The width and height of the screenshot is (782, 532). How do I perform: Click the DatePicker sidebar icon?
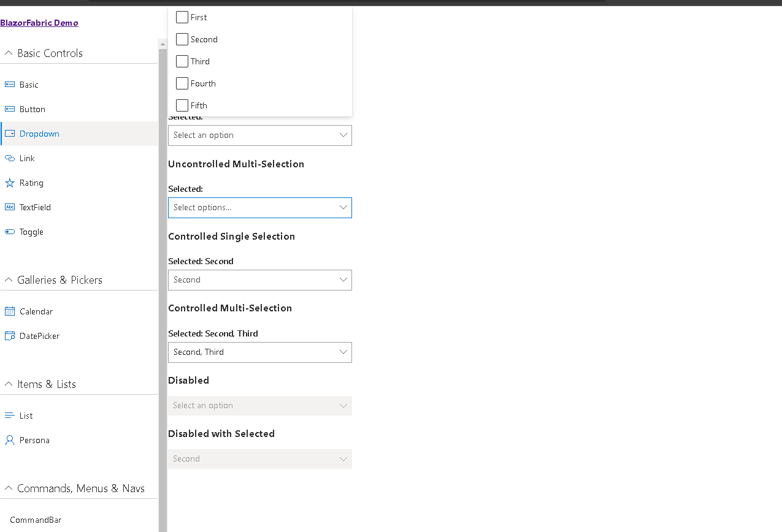(x=9, y=335)
